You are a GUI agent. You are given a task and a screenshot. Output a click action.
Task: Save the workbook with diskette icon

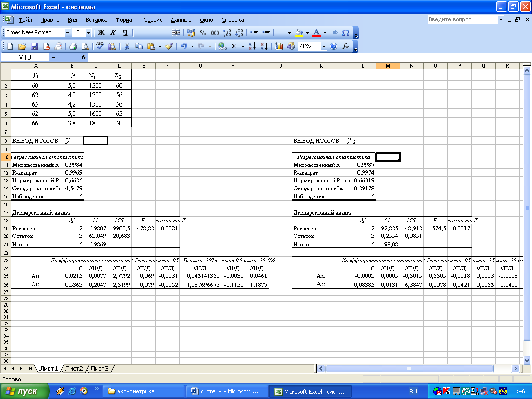coord(34,46)
